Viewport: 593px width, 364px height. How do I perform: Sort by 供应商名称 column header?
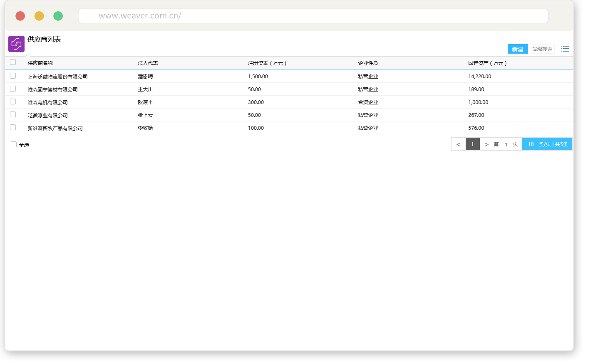click(x=40, y=63)
